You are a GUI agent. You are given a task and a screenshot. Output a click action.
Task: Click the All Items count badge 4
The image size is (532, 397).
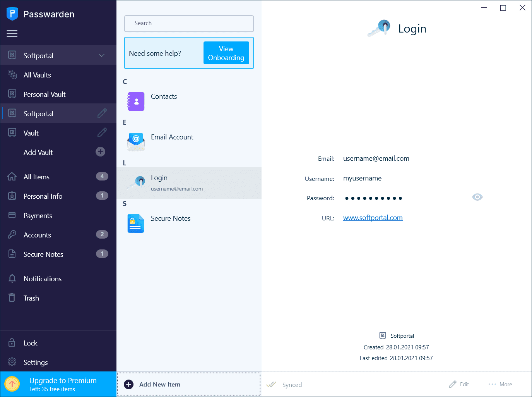(x=102, y=176)
